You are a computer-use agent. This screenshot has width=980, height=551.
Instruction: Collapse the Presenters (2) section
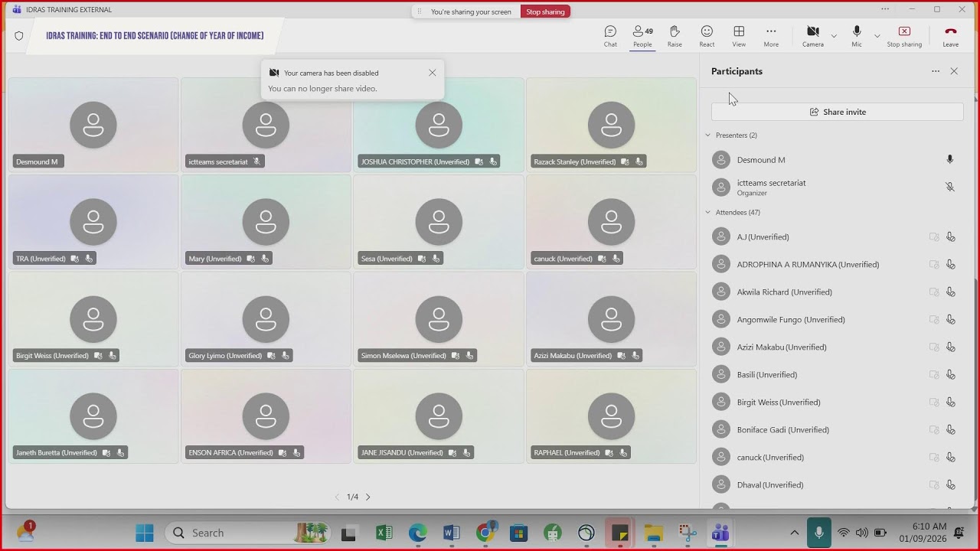[707, 135]
